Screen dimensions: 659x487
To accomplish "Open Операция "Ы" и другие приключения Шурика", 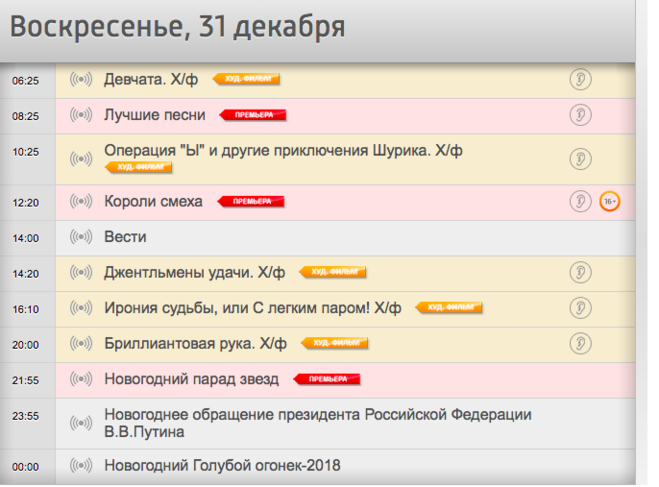I will coord(283,151).
